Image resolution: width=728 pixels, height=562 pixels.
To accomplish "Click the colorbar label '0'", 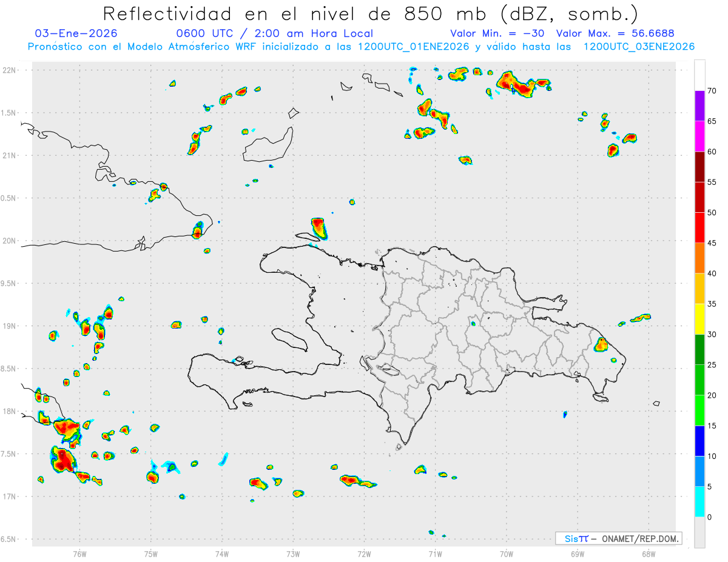I will click(710, 517).
